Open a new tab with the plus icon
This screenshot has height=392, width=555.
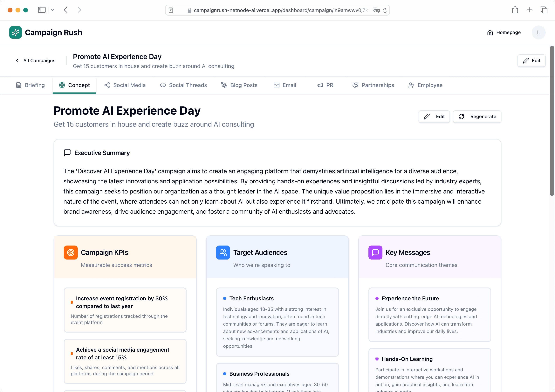click(x=529, y=10)
